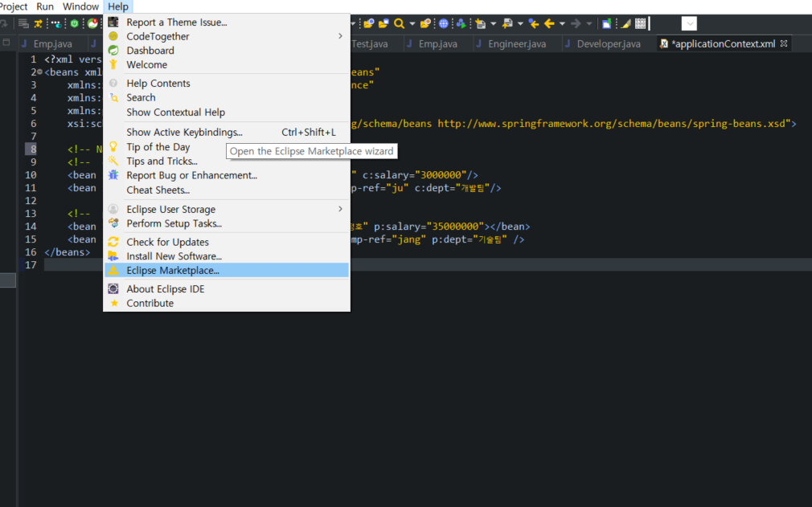Click the Tip of the Day lightbulb icon

(113, 146)
